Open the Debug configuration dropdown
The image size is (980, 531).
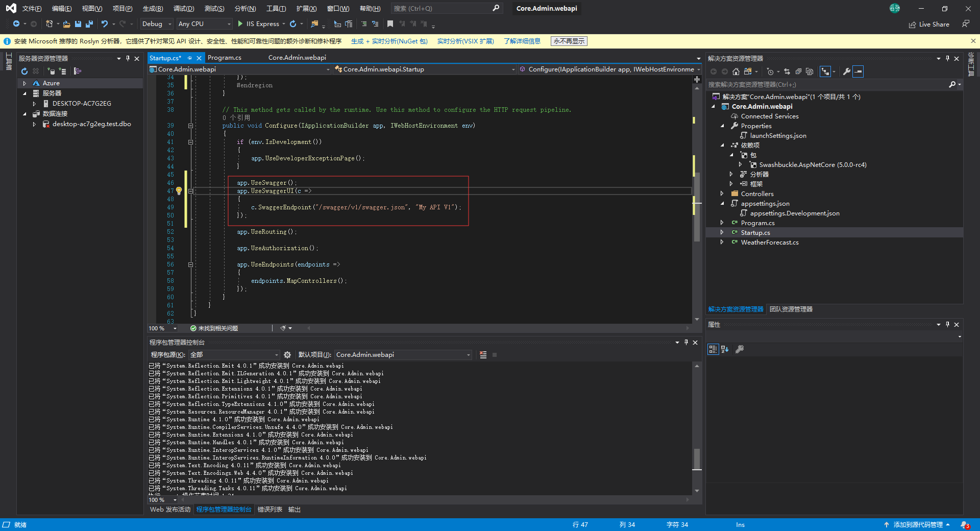(157, 24)
